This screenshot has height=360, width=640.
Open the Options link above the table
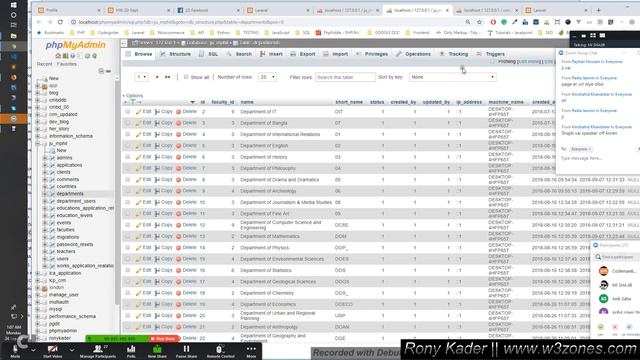(134, 96)
